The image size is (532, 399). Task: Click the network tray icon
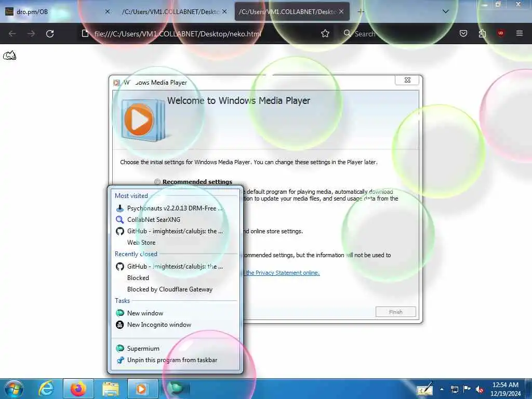454,390
